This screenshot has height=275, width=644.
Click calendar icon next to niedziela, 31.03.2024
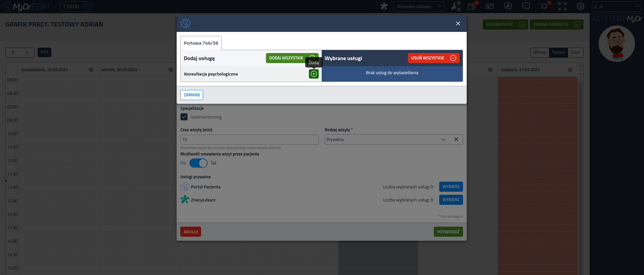570,70
